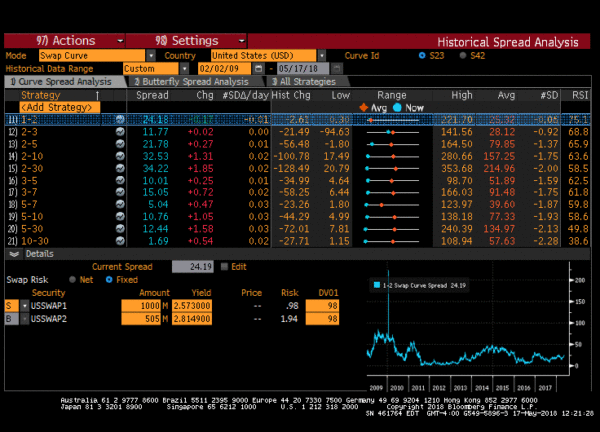This screenshot has width=600, height=432.
Task: Click Add Strategy button
Action: pos(60,108)
